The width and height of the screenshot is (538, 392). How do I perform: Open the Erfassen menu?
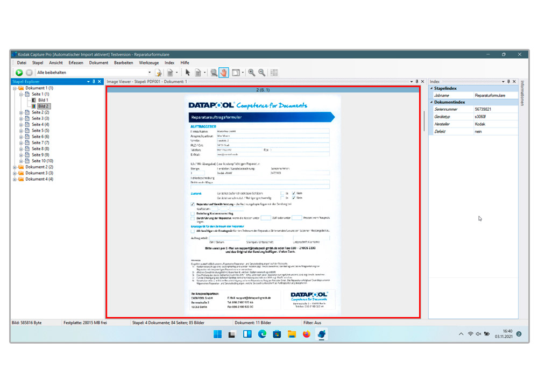(76, 63)
